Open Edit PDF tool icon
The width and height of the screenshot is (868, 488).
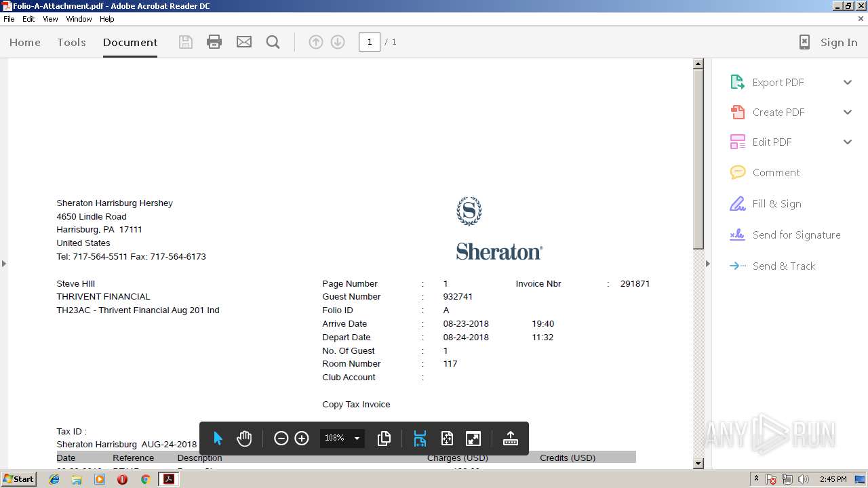[737, 142]
